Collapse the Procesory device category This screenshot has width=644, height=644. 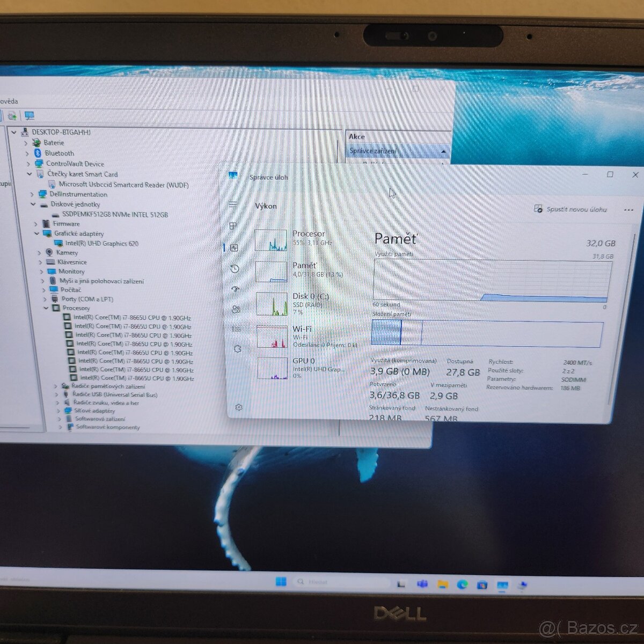[x=47, y=308]
